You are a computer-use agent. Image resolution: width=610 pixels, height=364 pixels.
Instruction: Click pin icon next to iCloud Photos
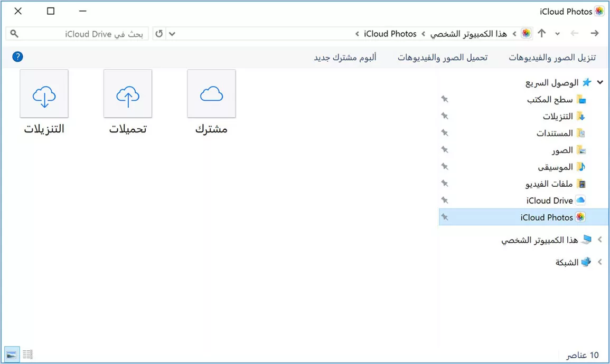[445, 217]
